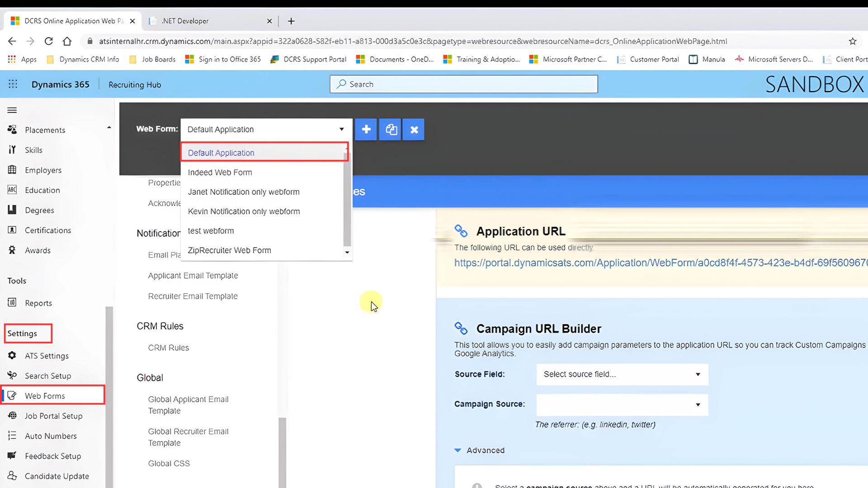
Task: Reload the browser page
Action: (x=49, y=41)
